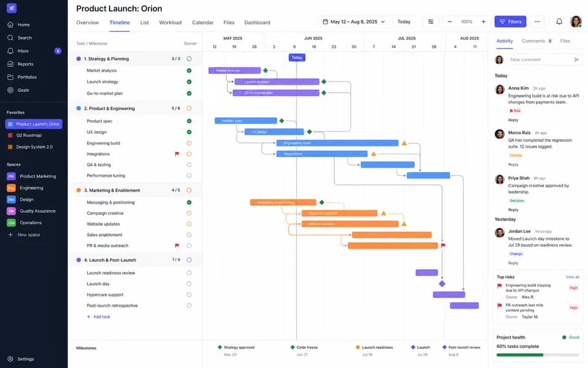Click the Today button in toolbar
Viewport: 588px width, 368px height.
[404, 22]
